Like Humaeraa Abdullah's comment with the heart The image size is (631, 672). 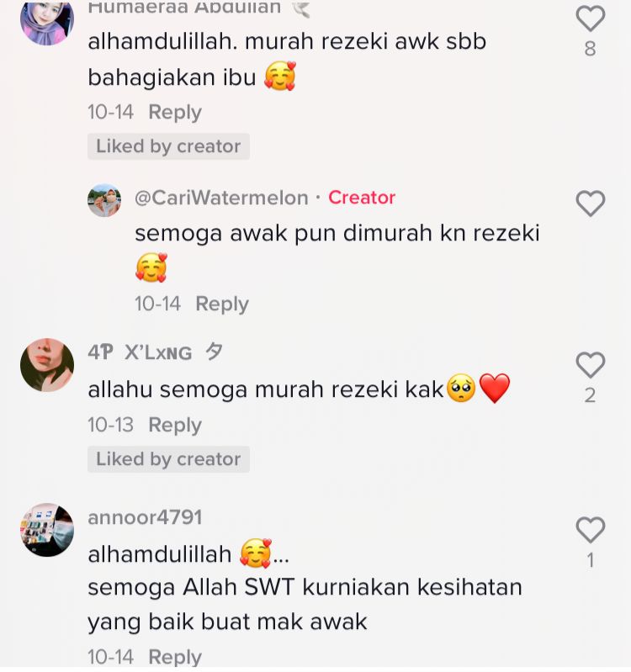tap(591, 18)
